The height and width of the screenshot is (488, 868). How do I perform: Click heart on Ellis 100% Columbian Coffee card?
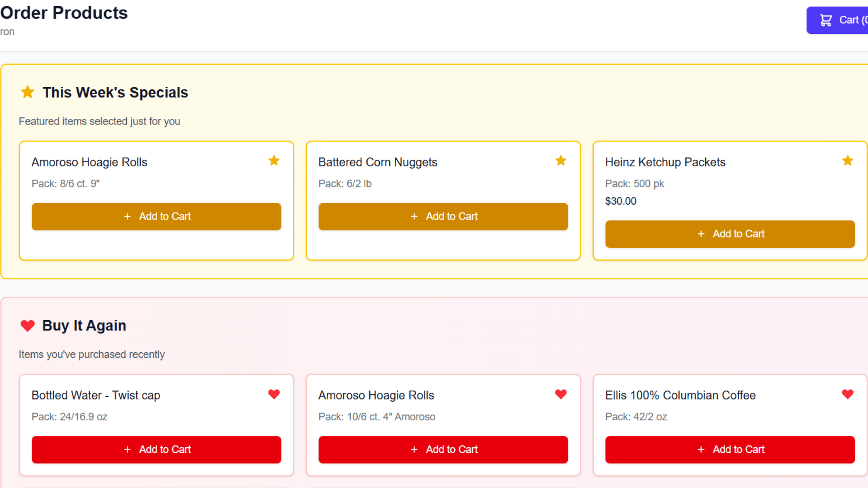(x=848, y=394)
